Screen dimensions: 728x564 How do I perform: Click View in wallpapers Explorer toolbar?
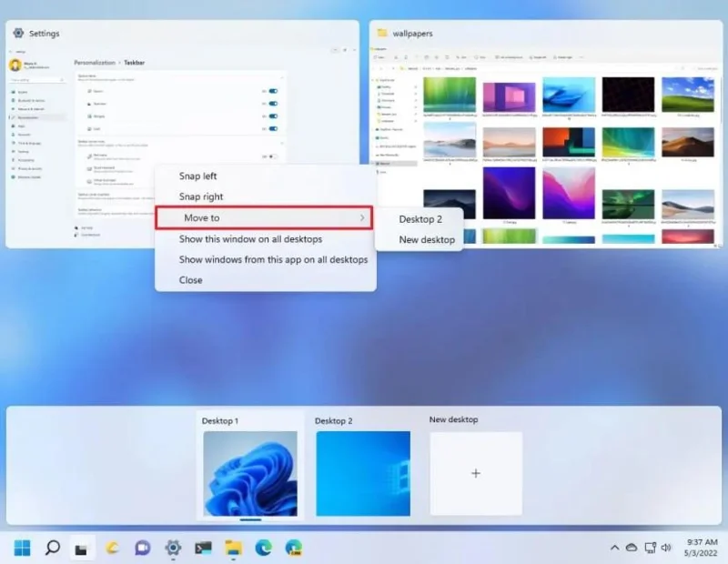[x=481, y=57]
